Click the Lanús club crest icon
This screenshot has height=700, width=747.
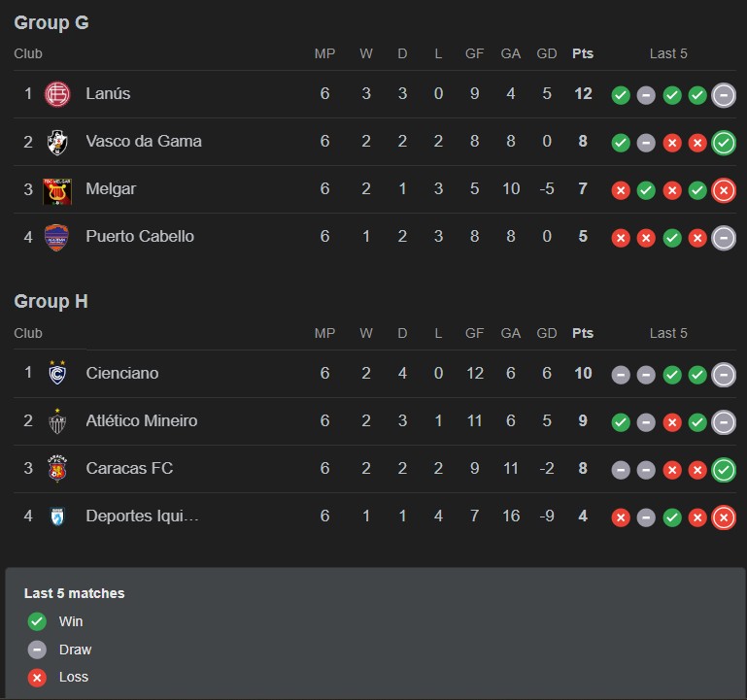click(x=57, y=94)
